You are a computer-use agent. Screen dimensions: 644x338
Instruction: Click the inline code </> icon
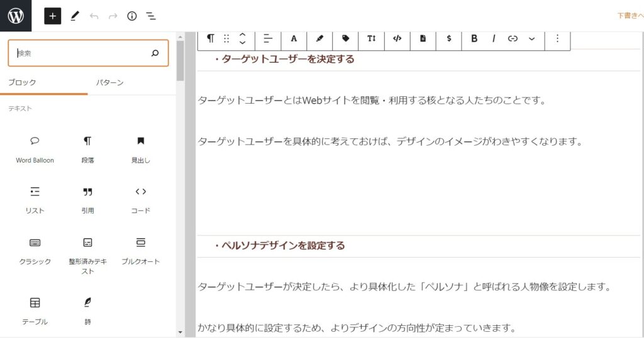397,38
